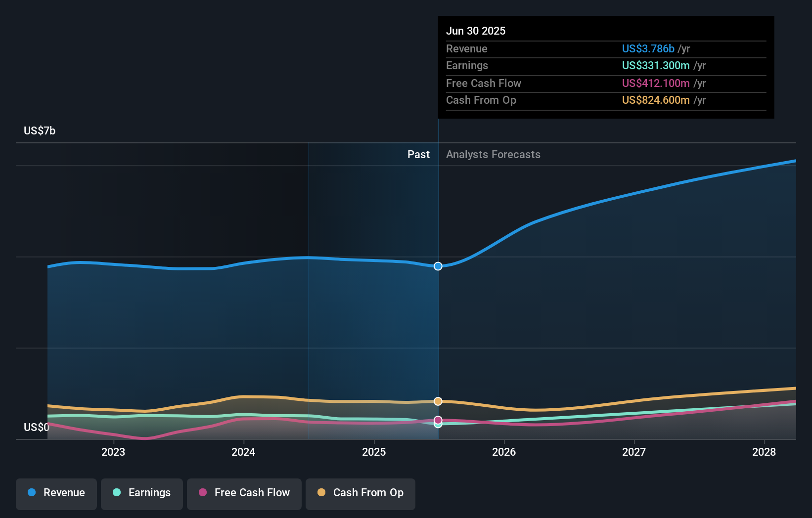Select the pink Free Cash Flow marker
The image size is (812, 518).
pos(438,420)
